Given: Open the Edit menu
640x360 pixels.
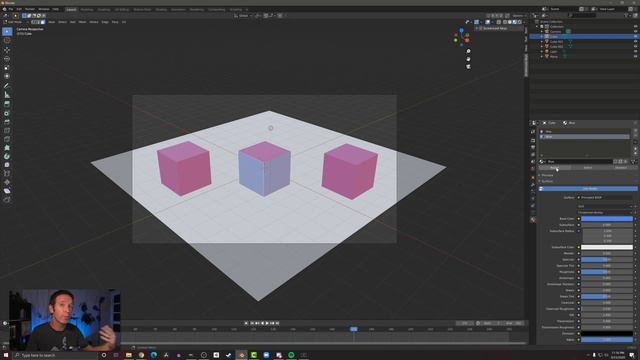Looking at the screenshot, I should (x=19, y=9).
